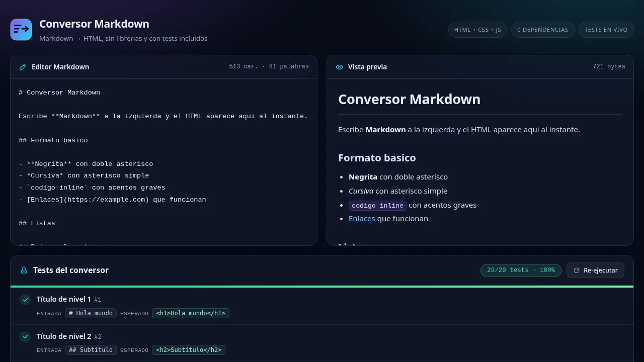
Task: Click the '721 bytes' size indicator
Action: [609, 66]
